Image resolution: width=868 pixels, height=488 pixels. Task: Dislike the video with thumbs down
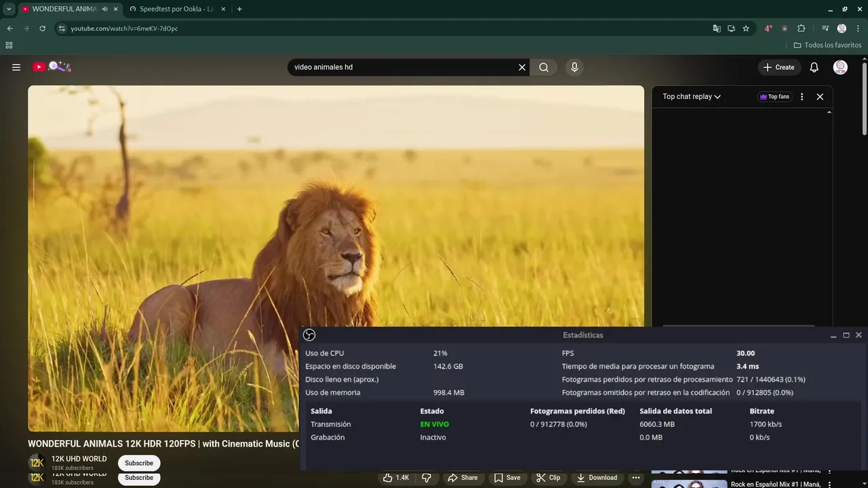[x=427, y=478]
